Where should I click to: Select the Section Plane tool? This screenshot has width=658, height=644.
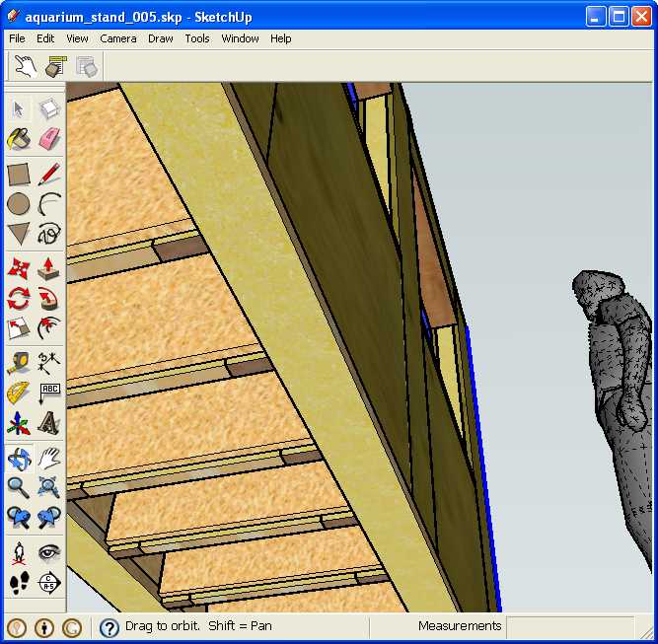[x=49, y=583]
